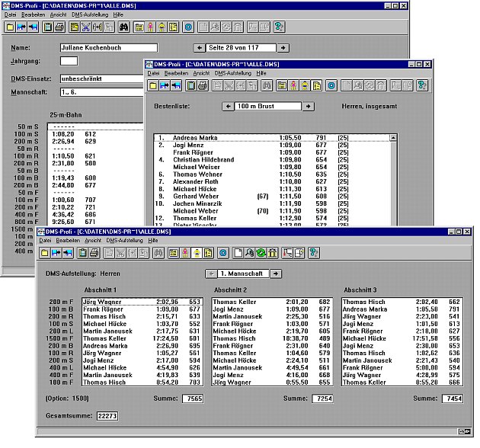This screenshot has width=480, height=448.
Task: Go to previous Mannschaft with the left arrow
Action: [x=211, y=274]
